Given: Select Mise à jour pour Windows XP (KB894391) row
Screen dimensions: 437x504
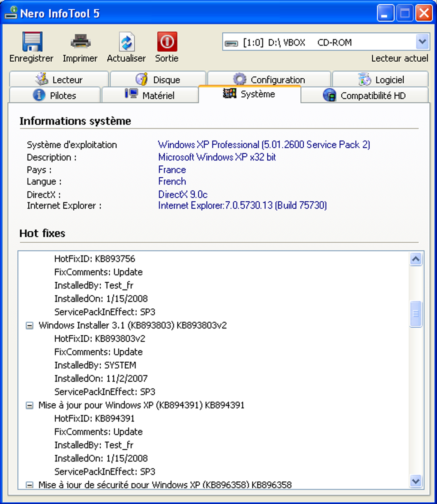Looking at the screenshot, I should tap(141, 405).
